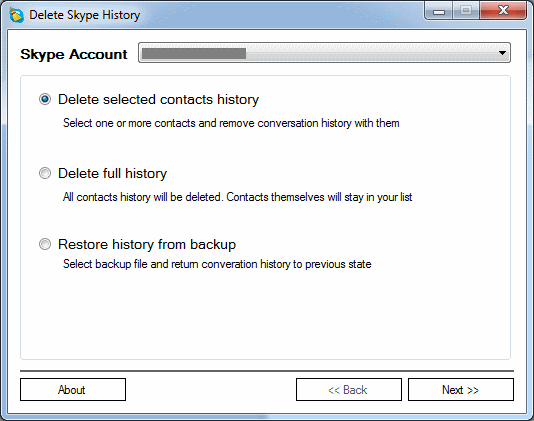Viewport: 534px width, 421px height.
Task: Click the Skype Account combo box field
Action: click(324, 53)
